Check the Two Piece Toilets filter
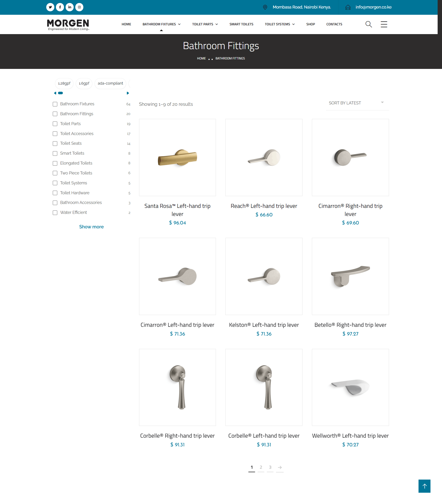Image resolution: width=442 pixels, height=504 pixels. 55,173
